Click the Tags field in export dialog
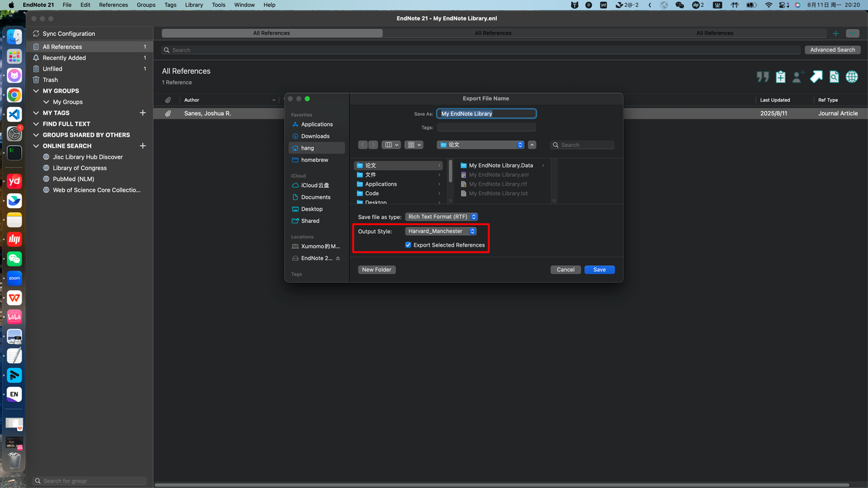The width and height of the screenshot is (868, 488). click(486, 127)
